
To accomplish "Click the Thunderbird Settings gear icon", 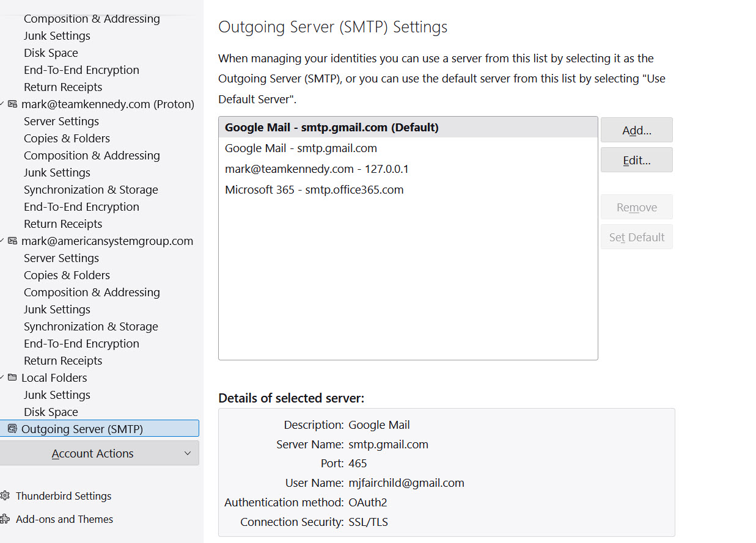I will (6, 496).
